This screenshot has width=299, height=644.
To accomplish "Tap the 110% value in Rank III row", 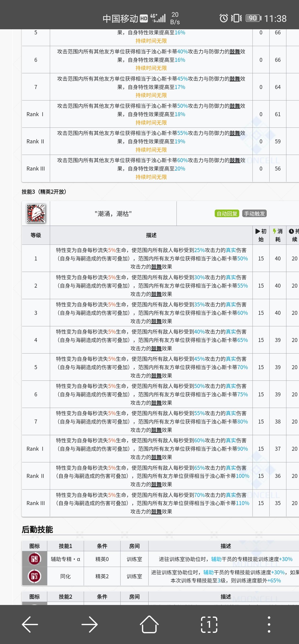I will coord(243,503).
